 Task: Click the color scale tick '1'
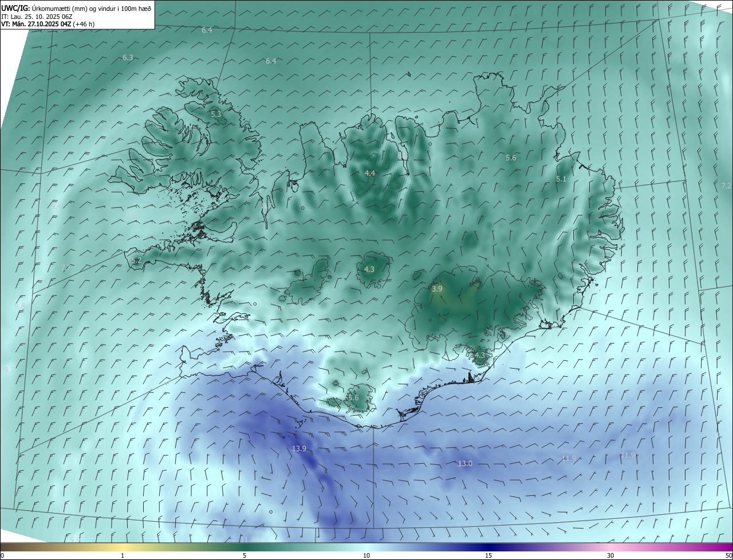tap(123, 555)
